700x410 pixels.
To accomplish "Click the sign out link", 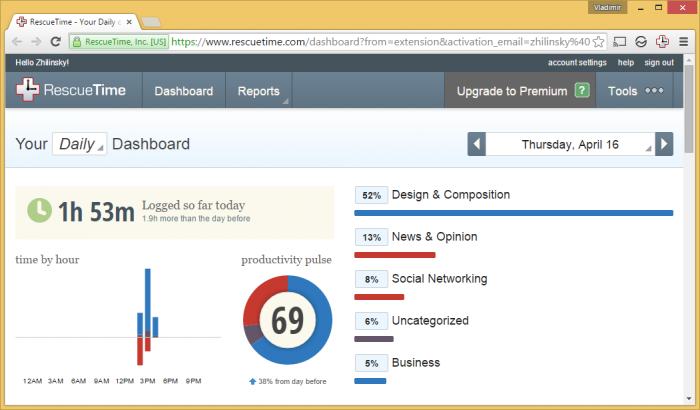I will tap(659, 63).
